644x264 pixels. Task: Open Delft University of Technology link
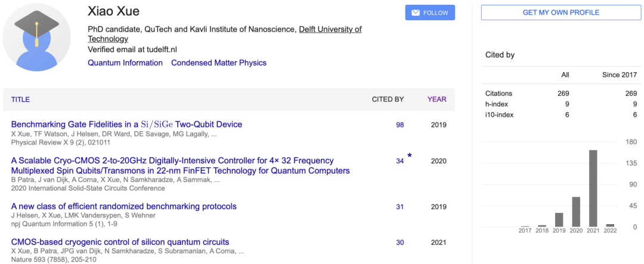click(x=330, y=29)
